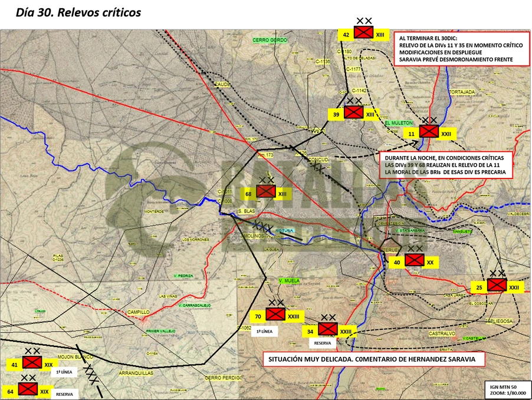Screen dimensions: 532x400
Task: Select the yellow number label "41"
Action: point(14,365)
